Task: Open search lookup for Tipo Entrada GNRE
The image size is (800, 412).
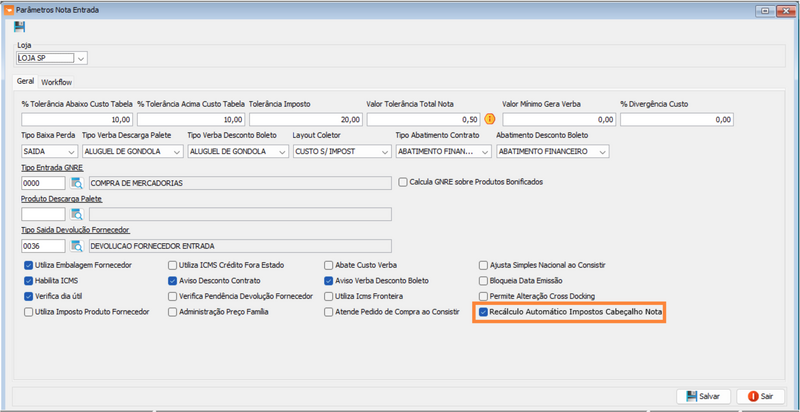Action: (77, 183)
